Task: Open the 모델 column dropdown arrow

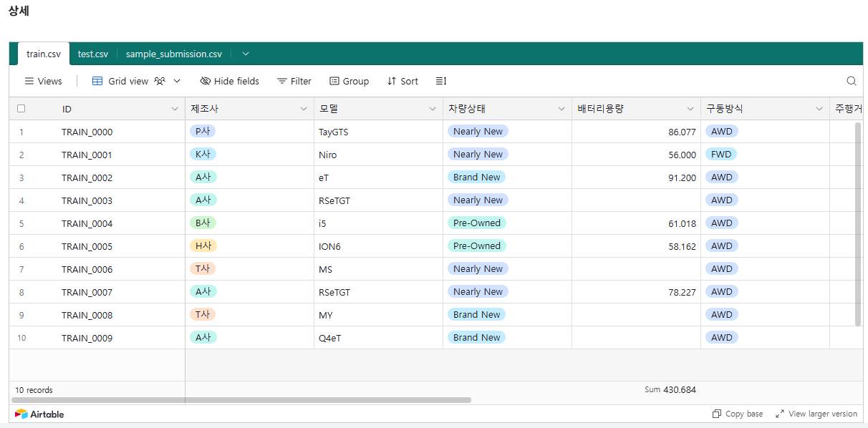Action: tap(433, 109)
